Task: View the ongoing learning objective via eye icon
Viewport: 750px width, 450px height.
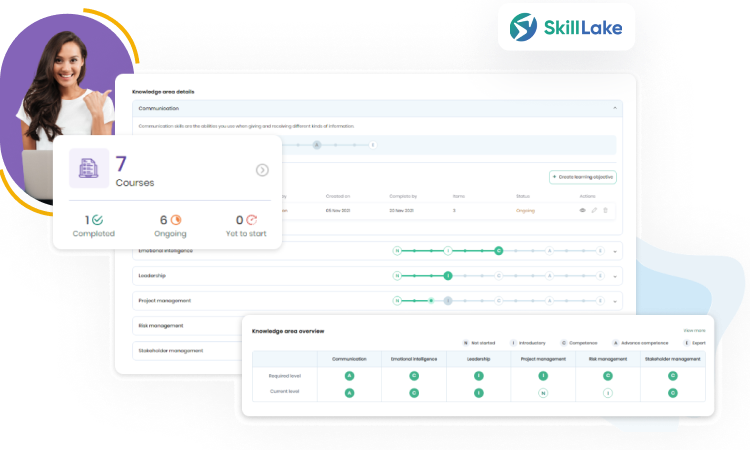Action: pyautogui.click(x=583, y=210)
